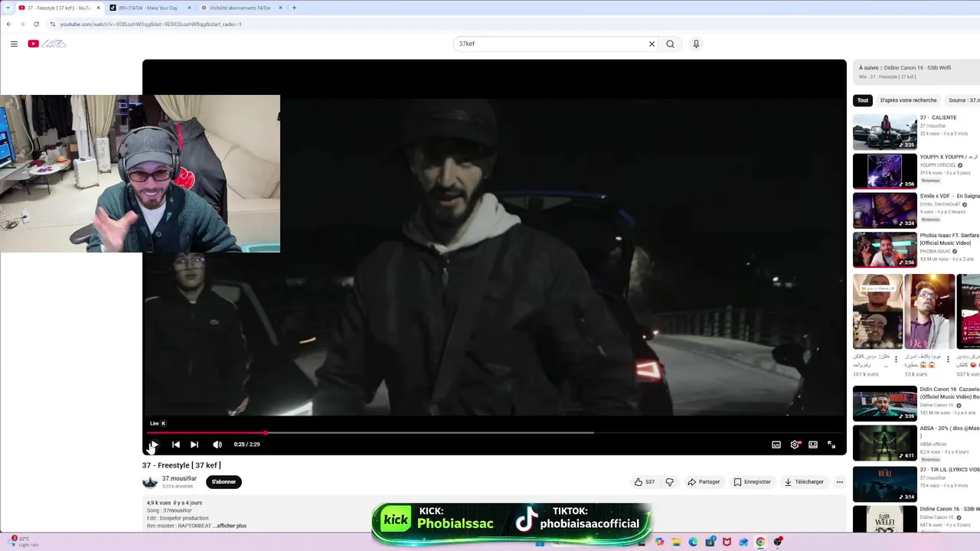The width and height of the screenshot is (980, 551).
Task: Skip to the previous video in the player
Action: point(175,445)
